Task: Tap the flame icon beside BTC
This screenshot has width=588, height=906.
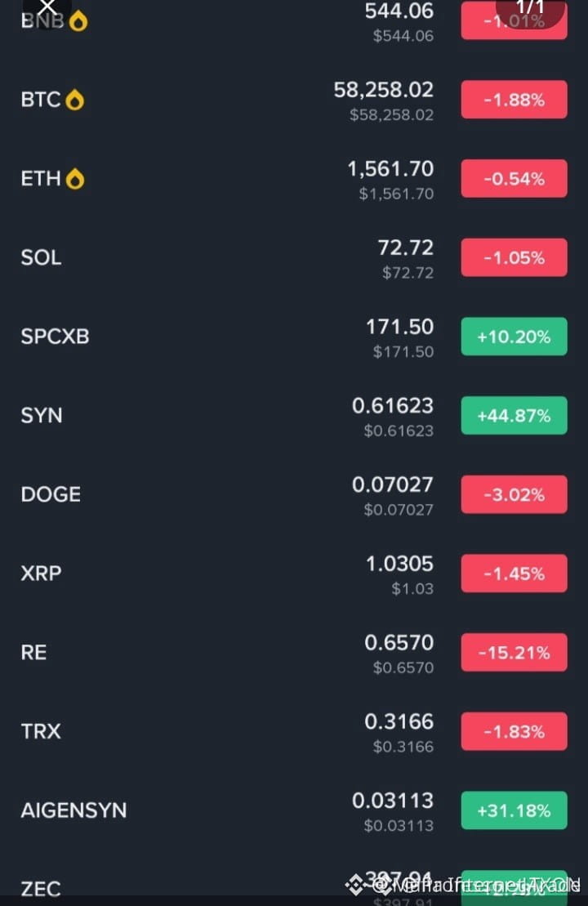Action: click(x=74, y=100)
